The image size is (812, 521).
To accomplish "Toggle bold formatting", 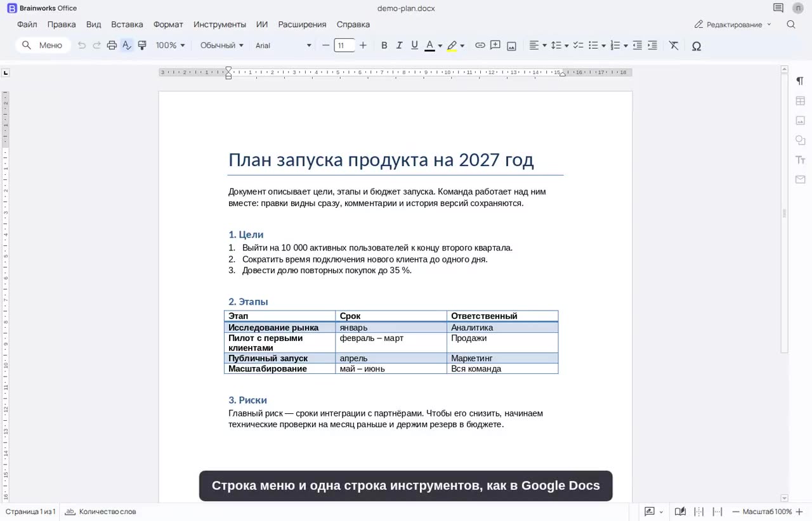I will (384, 46).
